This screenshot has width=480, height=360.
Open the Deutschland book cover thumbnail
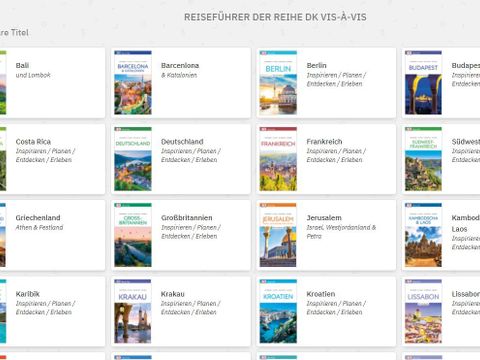coord(133,159)
